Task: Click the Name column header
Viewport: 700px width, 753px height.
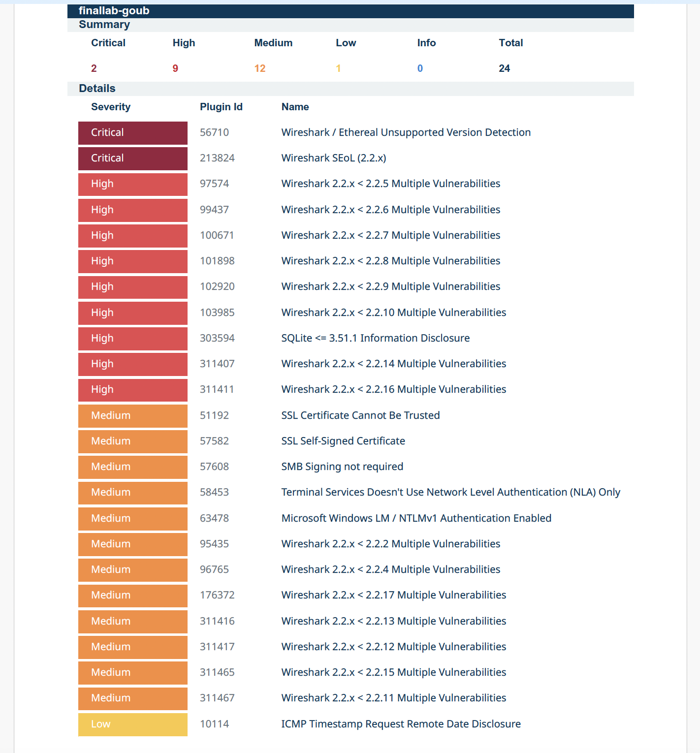Action: [295, 107]
